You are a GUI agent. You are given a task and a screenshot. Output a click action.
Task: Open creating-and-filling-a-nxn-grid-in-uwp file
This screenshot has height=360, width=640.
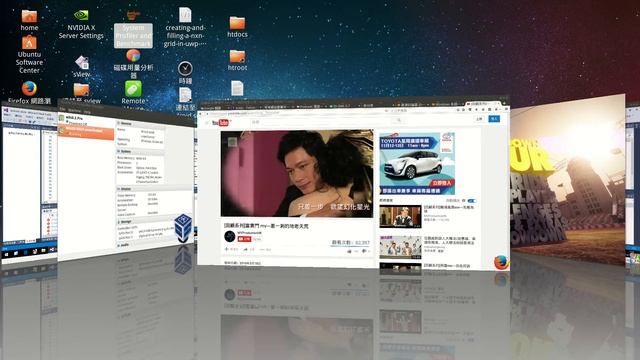[x=185, y=27]
